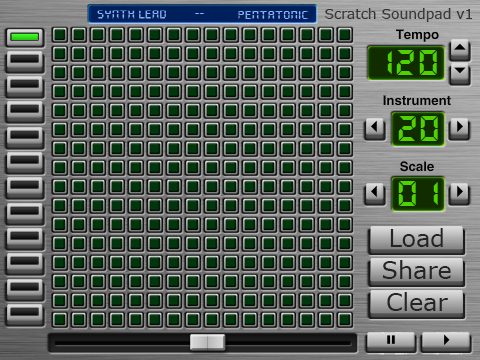Viewport: 480px width, 360px height.
Task: Decrease the tempo with the down arrow
Action: pos(460,74)
